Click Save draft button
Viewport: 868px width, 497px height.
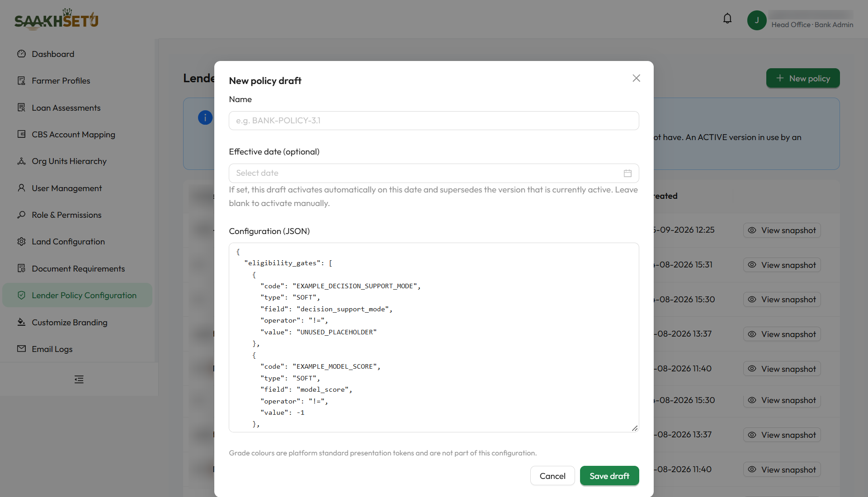click(x=609, y=476)
